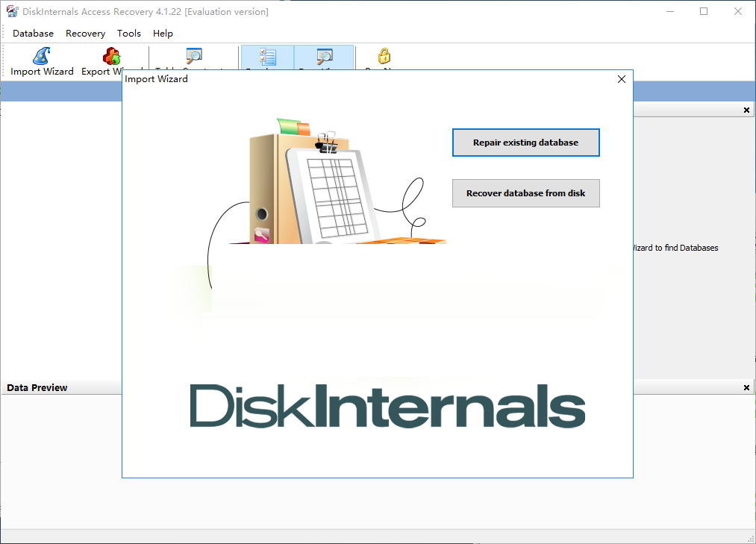The width and height of the screenshot is (756, 544).
Task: Click Recover database from disk button
Action: [525, 193]
